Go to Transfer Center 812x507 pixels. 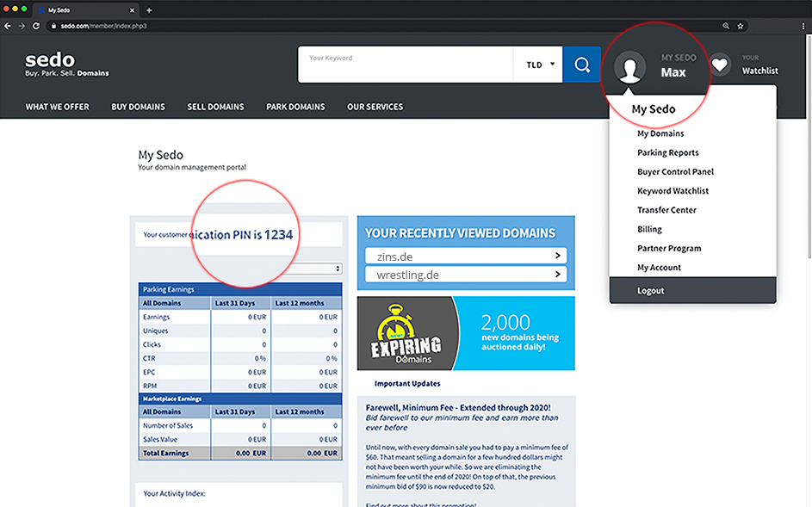pyautogui.click(x=666, y=210)
